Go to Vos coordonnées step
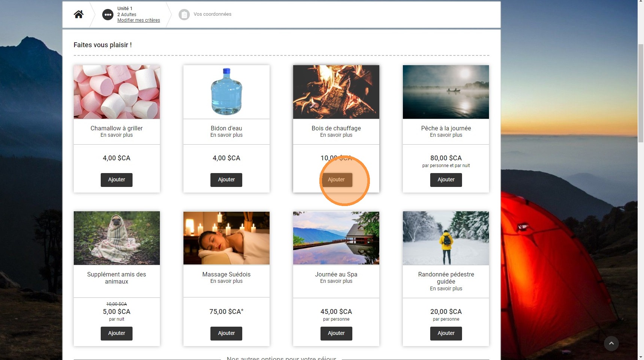The height and width of the screenshot is (360, 644). pyautogui.click(x=212, y=14)
